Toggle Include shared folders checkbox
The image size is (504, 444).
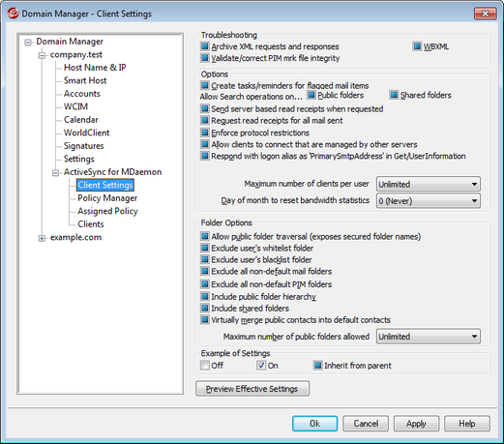tap(204, 308)
